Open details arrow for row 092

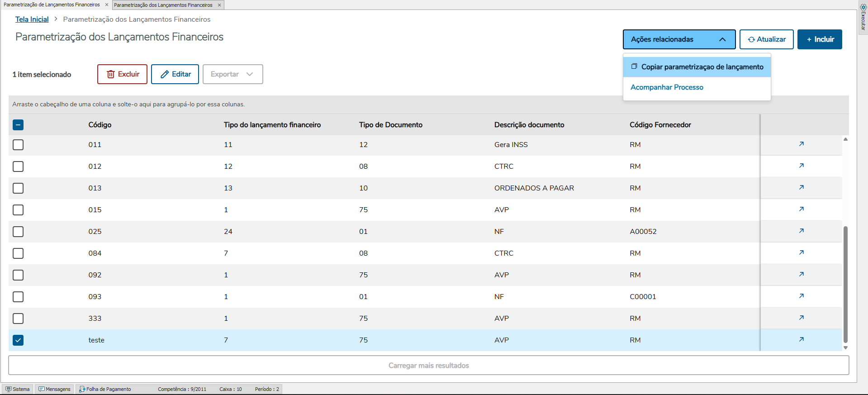[x=801, y=275]
